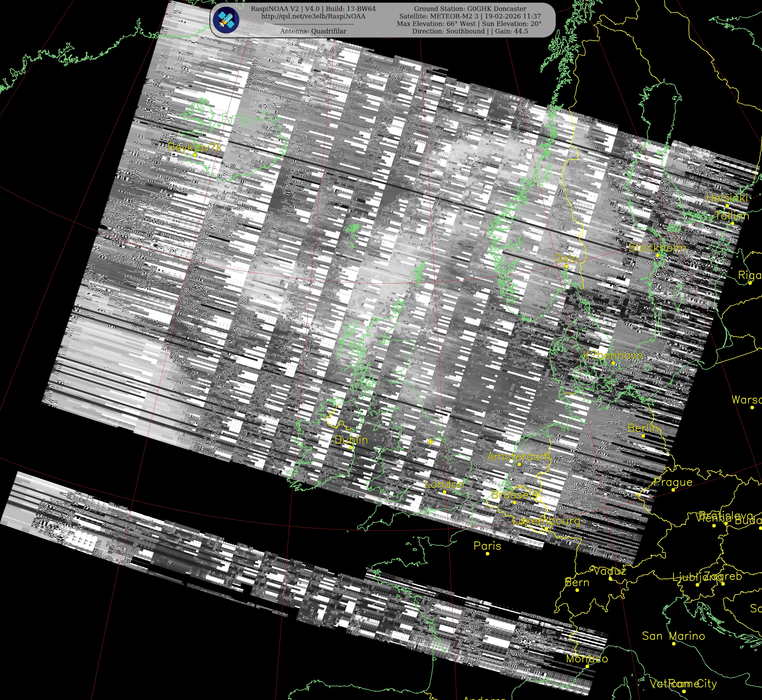Select the London city marker dot
Image resolution: width=762 pixels, height=700 pixels.
click(444, 492)
